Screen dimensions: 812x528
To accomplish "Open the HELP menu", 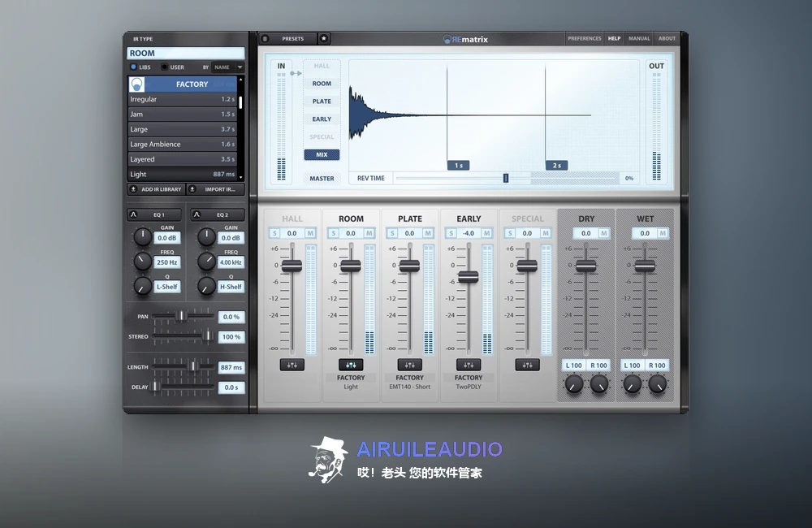I will coord(614,38).
